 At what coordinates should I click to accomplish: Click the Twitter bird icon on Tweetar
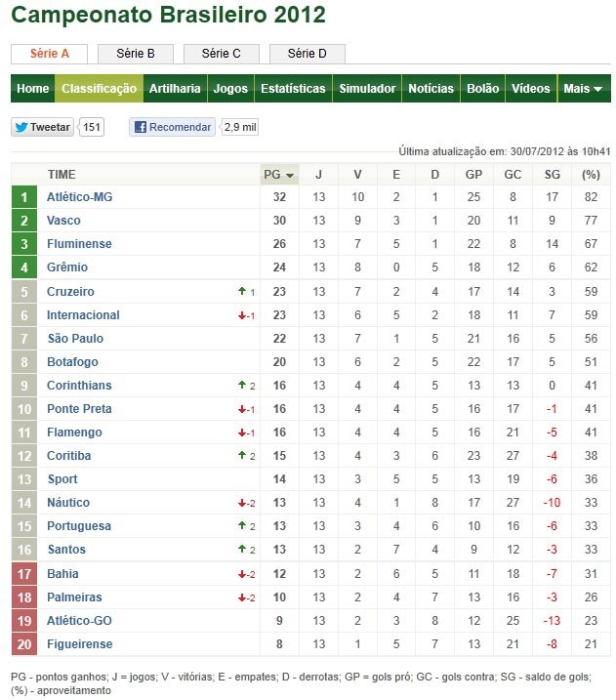[21, 127]
